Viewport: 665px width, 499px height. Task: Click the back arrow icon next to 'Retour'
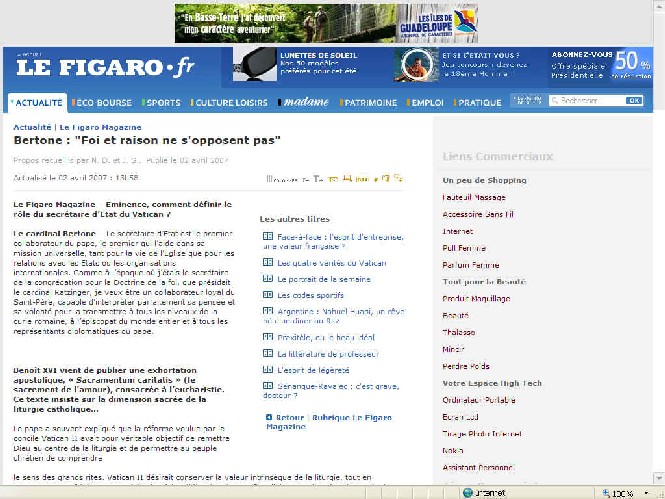(x=268, y=415)
